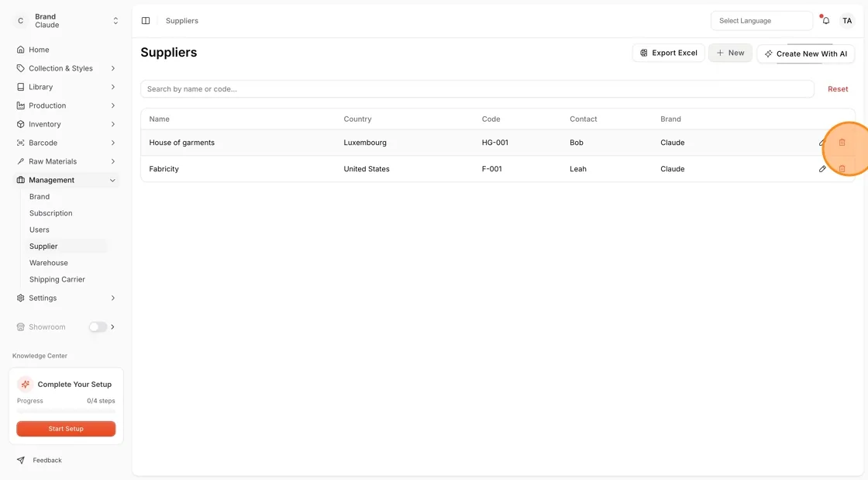Open the Feedback link
This screenshot has height=480, width=868.
[47, 461]
